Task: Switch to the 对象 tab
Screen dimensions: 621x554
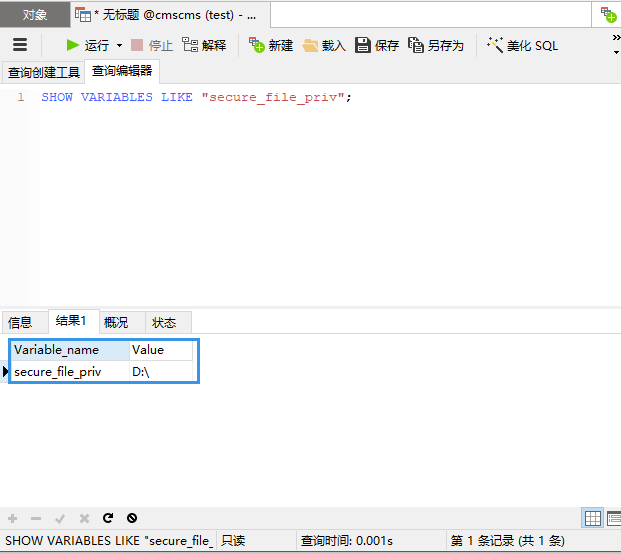Action: tap(35, 15)
